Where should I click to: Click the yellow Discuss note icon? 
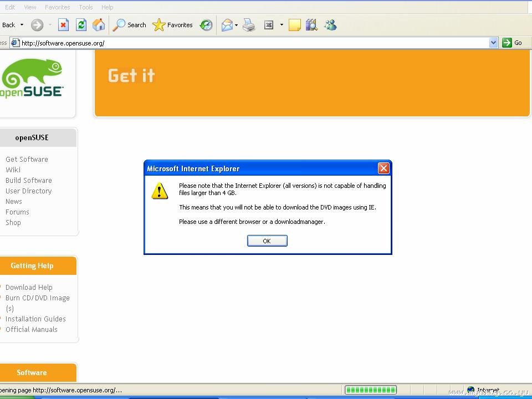point(294,25)
